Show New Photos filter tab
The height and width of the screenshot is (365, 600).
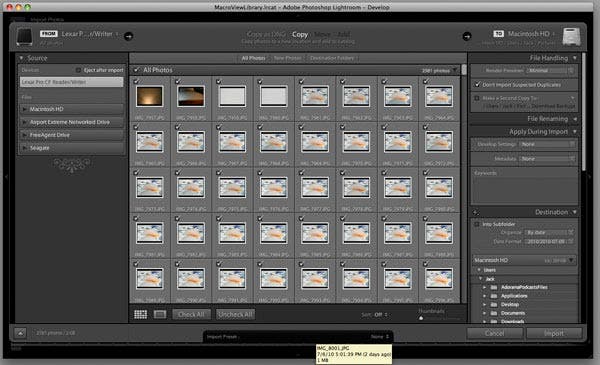[287, 58]
